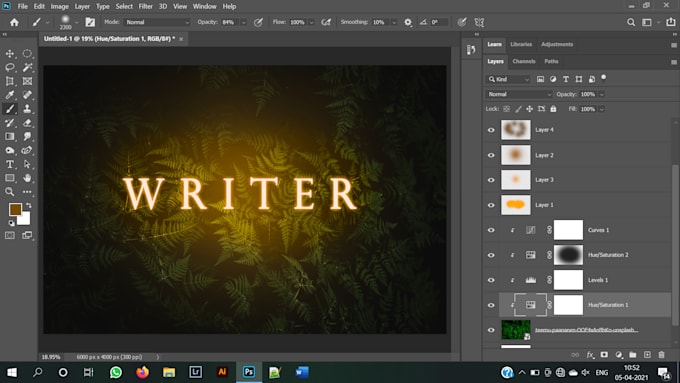Image resolution: width=680 pixels, height=383 pixels.
Task: Select the Hand tool
Action: [27, 178]
